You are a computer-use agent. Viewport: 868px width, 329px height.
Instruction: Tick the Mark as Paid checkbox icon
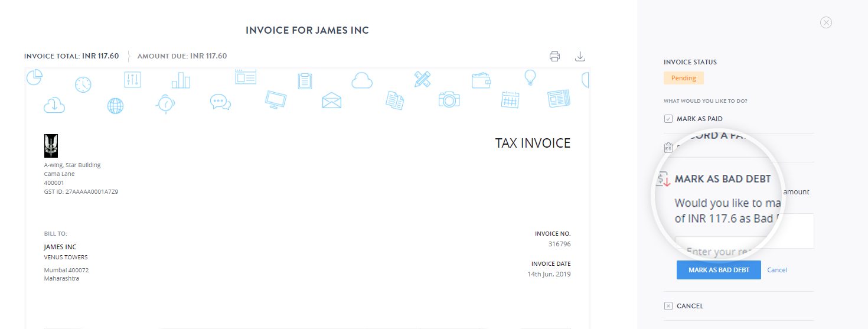pos(668,119)
